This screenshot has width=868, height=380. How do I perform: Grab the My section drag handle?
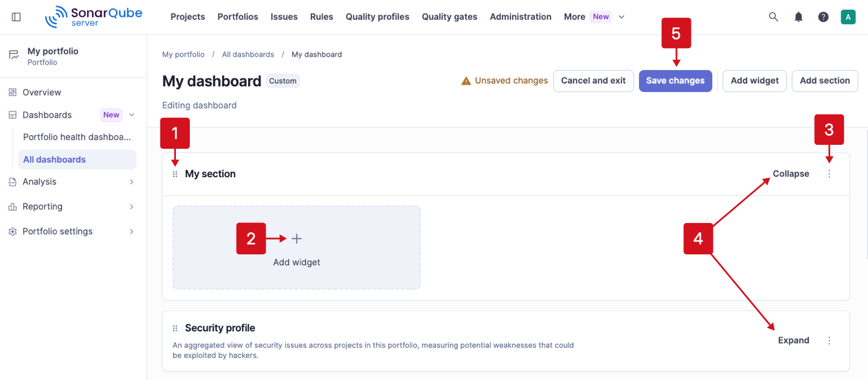(x=175, y=174)
